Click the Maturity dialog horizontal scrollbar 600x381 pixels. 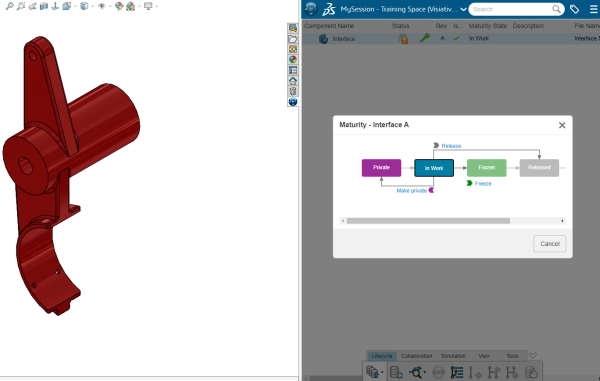click(428, 221)
